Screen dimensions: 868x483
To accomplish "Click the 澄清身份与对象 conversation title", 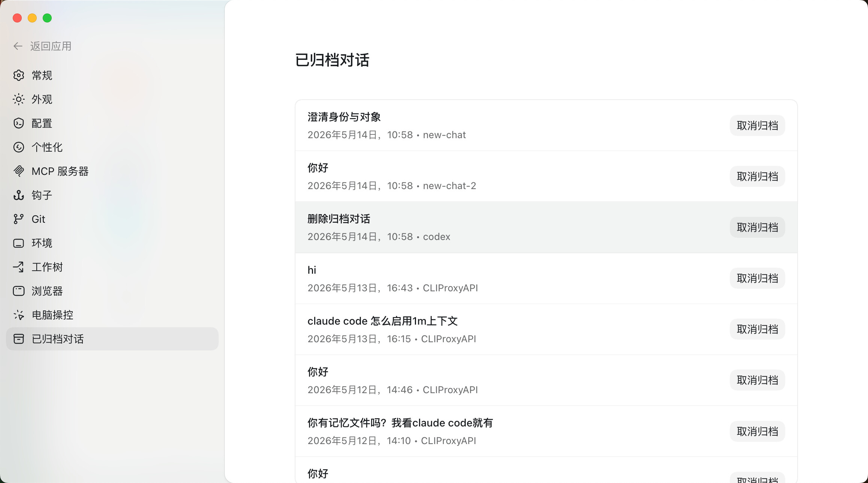I will point(344,117).
